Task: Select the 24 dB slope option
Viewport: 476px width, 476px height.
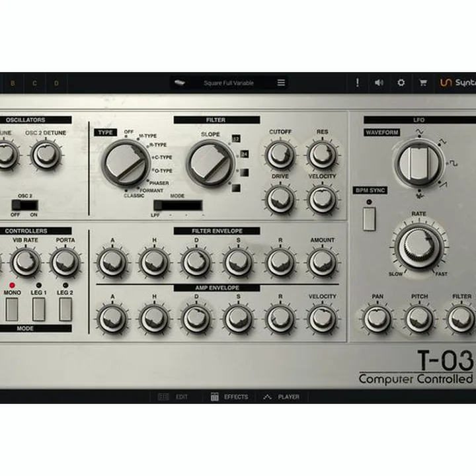Action: 245,154
